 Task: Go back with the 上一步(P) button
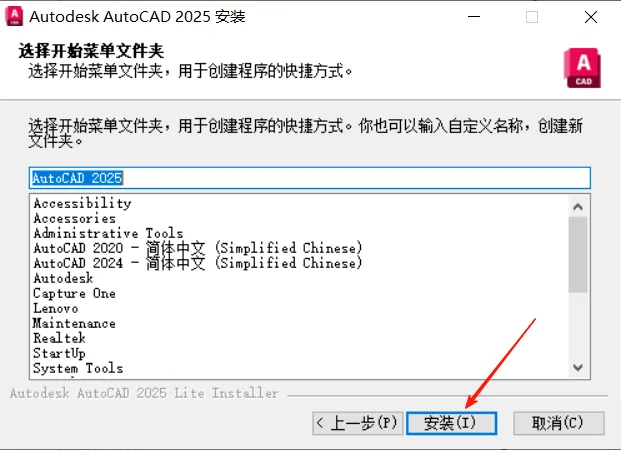point(358,423)
